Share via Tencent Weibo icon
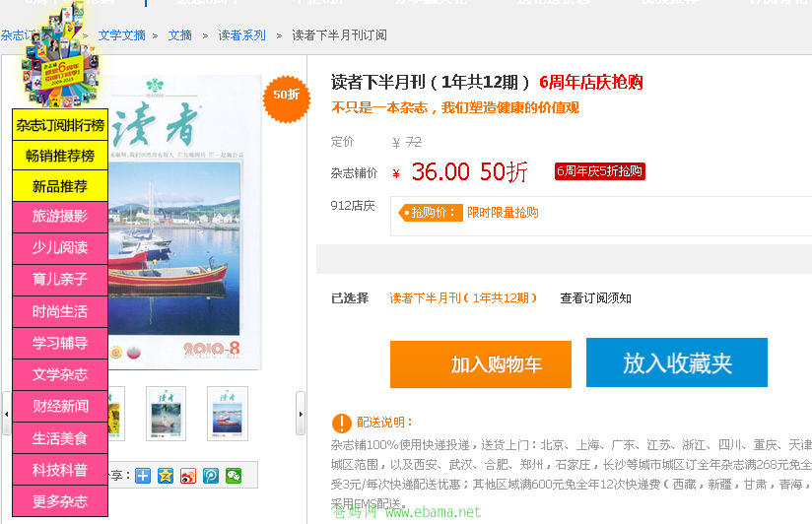The height and width of the screenshot is (524, 812). point(211,476)
